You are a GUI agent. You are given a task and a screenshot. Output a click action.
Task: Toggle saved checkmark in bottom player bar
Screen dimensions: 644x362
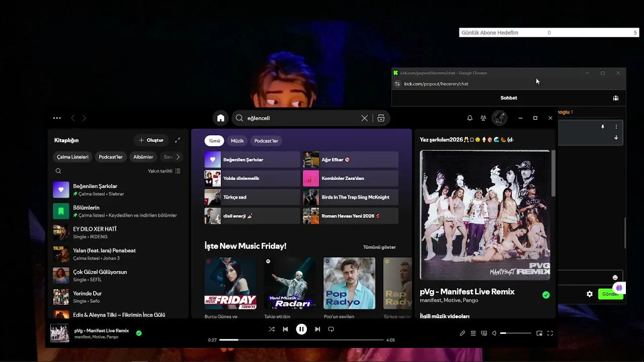coord(139,333)
